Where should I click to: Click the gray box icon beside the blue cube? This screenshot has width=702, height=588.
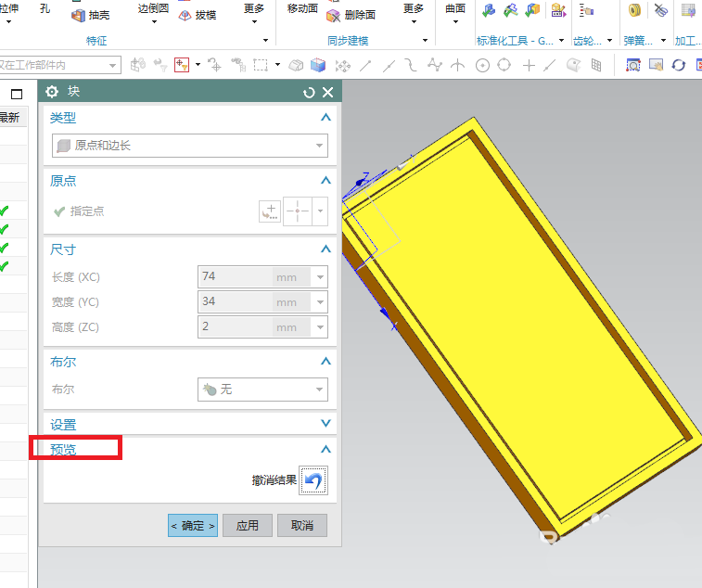tap(296, 65)
